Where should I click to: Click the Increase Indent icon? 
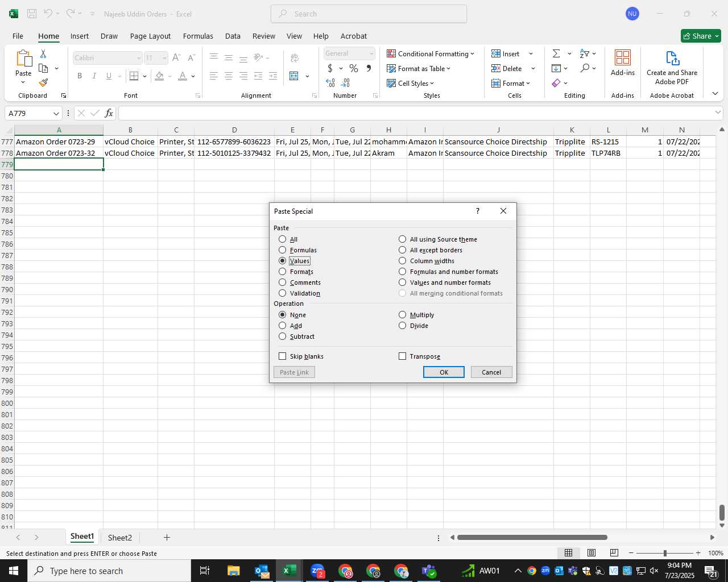[273, 76]
